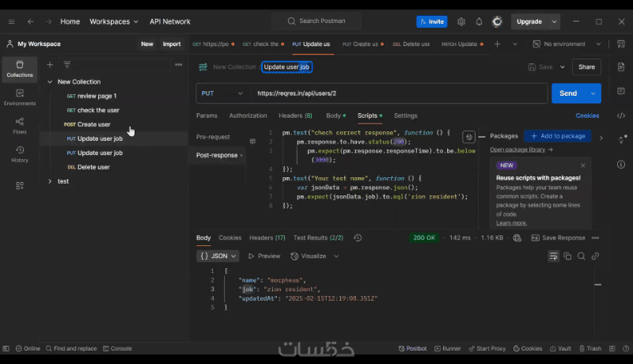
Task: Click the Import button
Action: (x=172, y=44)
